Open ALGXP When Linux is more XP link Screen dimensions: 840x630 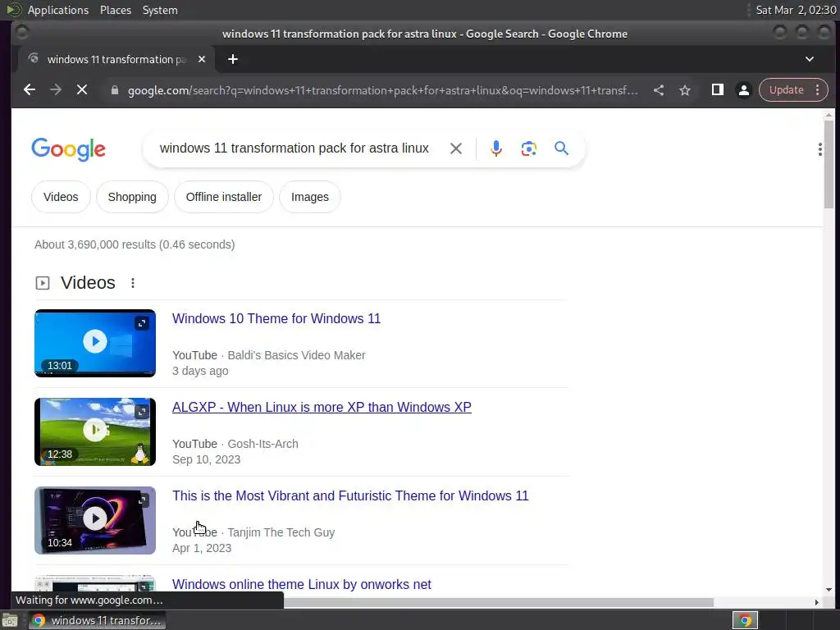[x=322, y=407]
